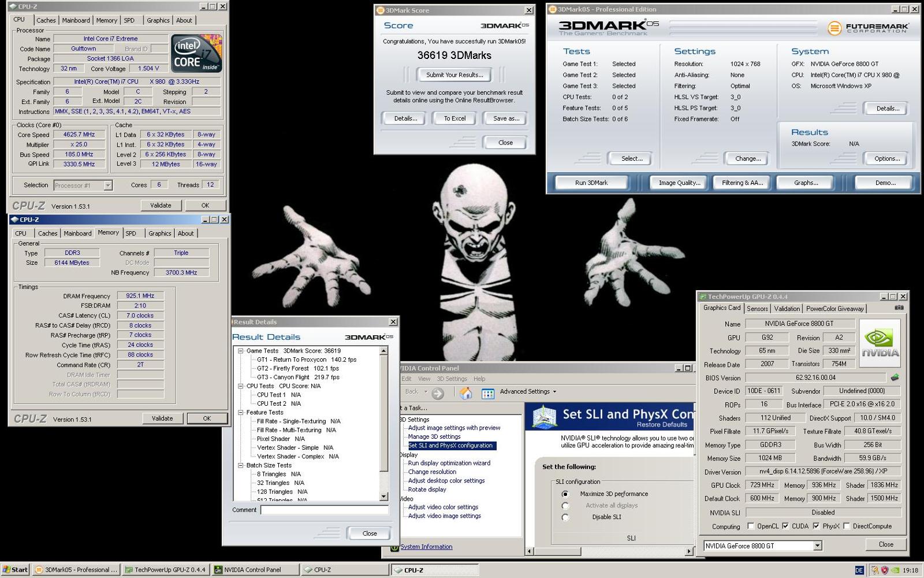The width and height of the screenshot is (924, 578).
Task: Click the Graphs button in 3DMark05
Action: (x=806, y=183)
